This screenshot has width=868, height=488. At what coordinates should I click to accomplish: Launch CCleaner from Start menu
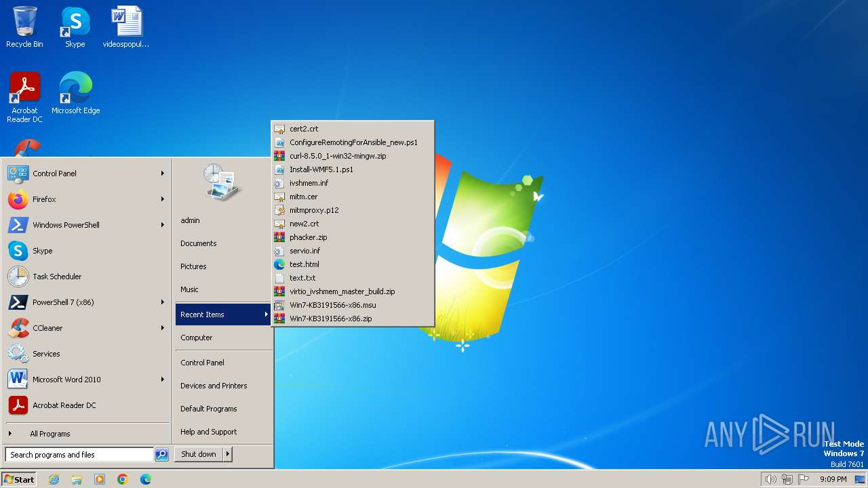point(86,328)
